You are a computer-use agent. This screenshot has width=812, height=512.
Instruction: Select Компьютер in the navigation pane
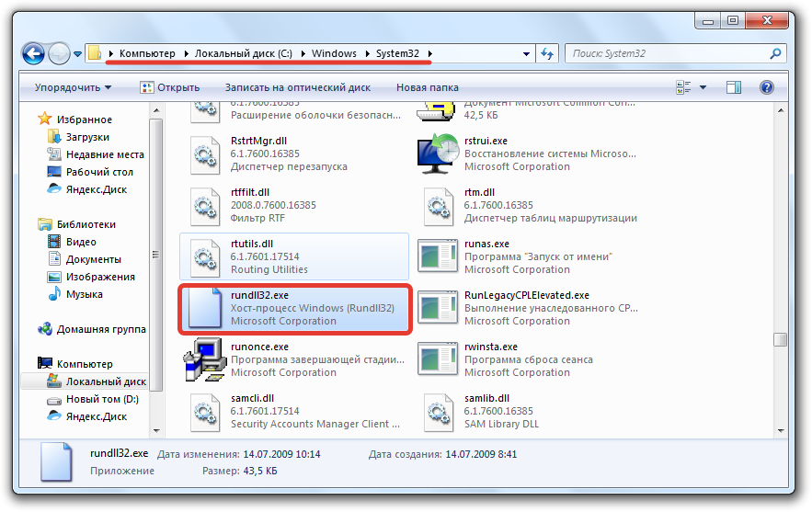pyautogui.click(x=85, y=364)
